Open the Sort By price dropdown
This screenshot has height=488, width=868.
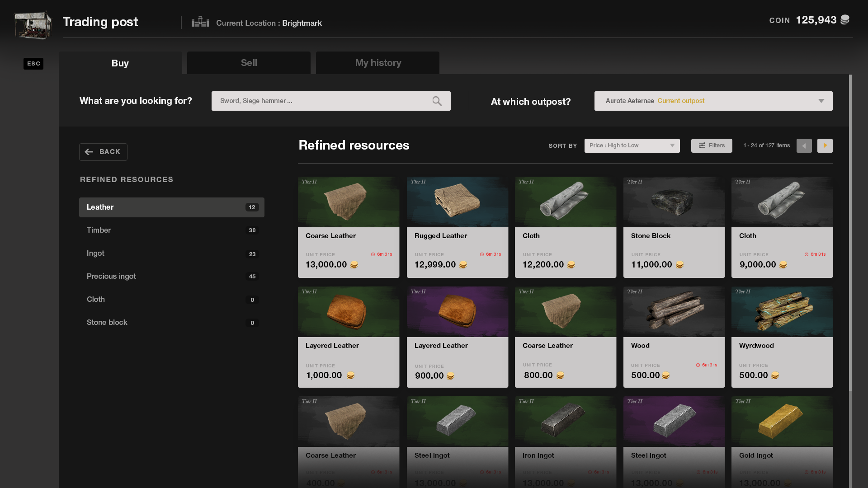(632, 145)
